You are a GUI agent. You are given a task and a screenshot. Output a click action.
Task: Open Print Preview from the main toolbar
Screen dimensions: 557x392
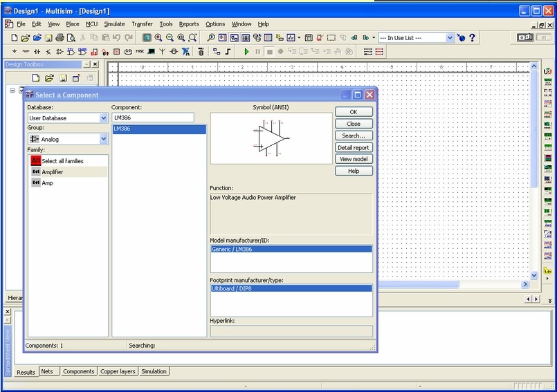pos(71,37)
